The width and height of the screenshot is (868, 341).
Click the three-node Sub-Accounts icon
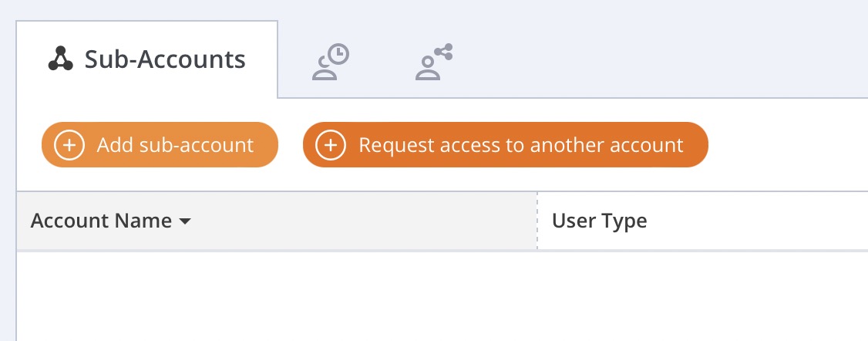60,59
